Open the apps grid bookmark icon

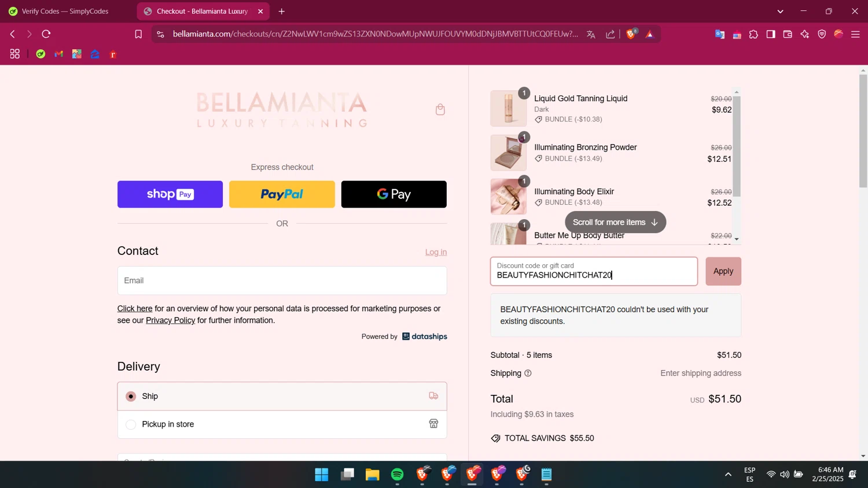[15, 54]
